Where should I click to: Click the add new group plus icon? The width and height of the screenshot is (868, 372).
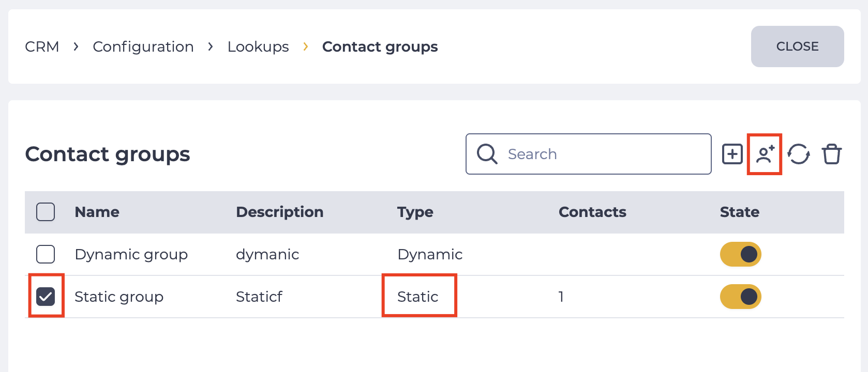[732, 154]
